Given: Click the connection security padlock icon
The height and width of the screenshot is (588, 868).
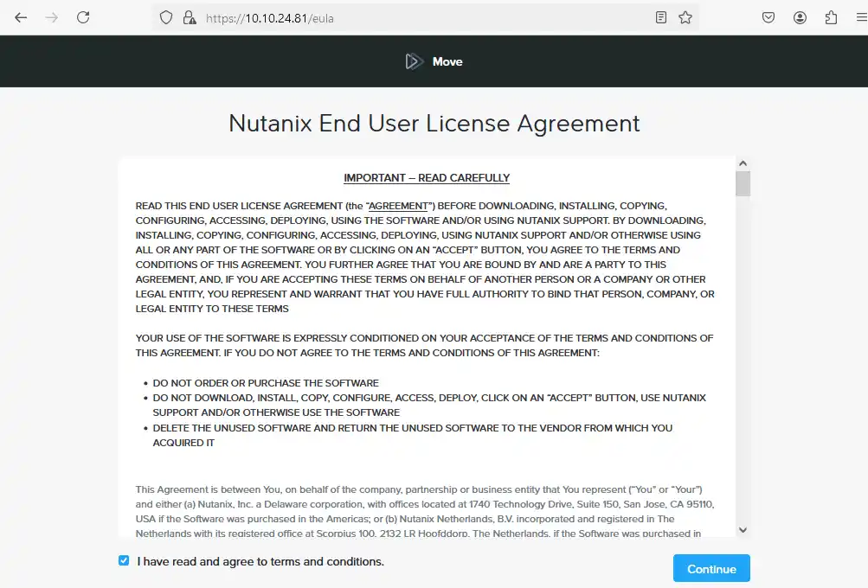Looking at the screenshot, I should 190,17.
